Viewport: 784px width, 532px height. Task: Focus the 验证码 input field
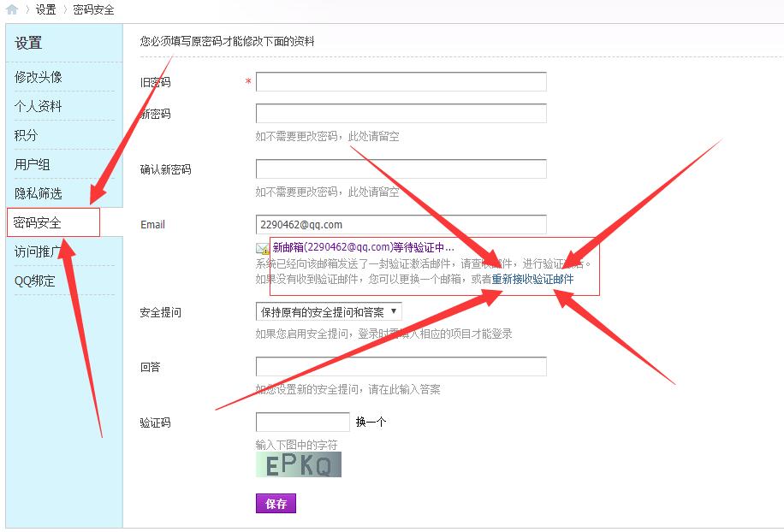tap(302, 423)
